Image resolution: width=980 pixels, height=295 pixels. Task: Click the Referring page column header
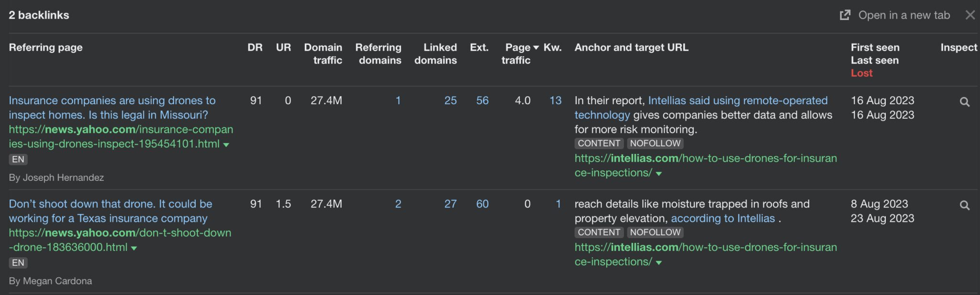tap(46, 47)
